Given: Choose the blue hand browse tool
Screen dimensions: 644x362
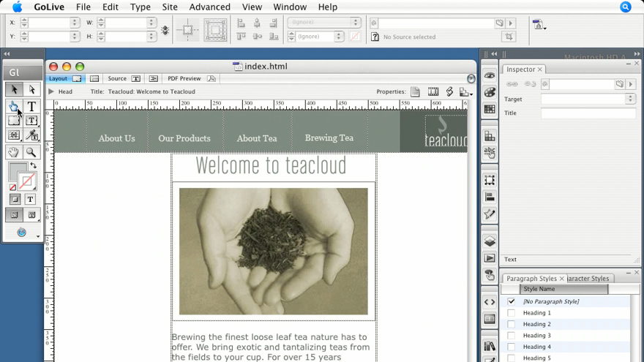Looking at the screenshot, I should point(14,106).
